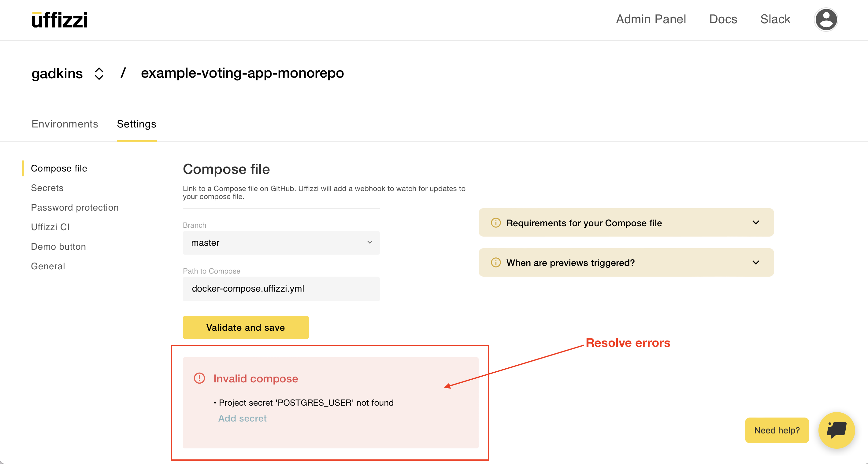Switch account using gadkins up-down arrows
Screen dimensions: 868x464
99,73
